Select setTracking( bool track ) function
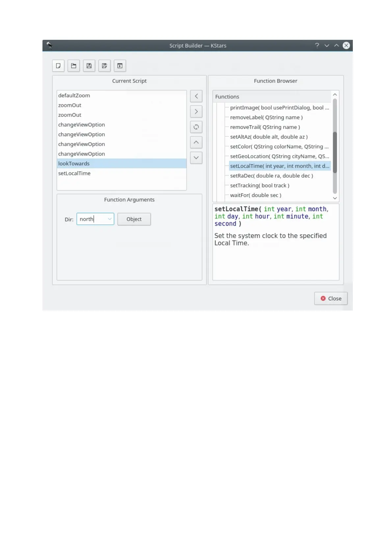 (x=260, y=186)
